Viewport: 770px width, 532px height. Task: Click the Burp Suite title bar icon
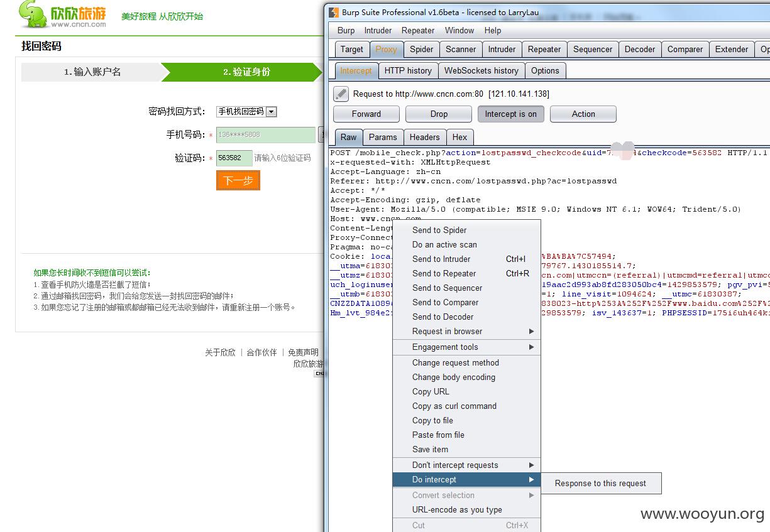[334, 12]
